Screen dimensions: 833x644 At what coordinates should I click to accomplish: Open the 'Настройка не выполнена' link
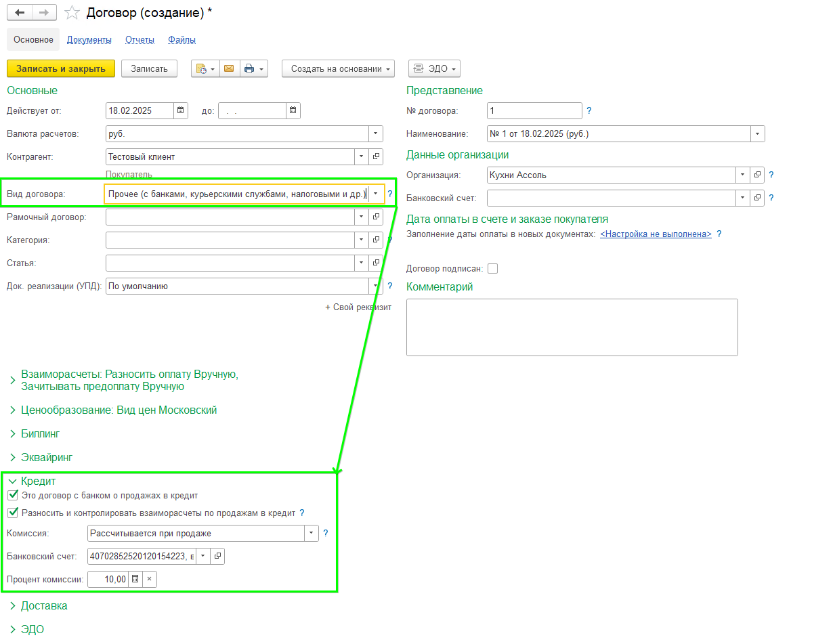(656, 234)
